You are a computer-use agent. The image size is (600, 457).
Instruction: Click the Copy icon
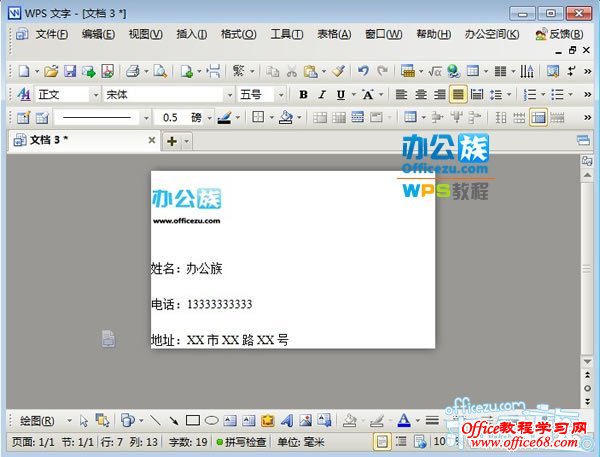(272, 71)
